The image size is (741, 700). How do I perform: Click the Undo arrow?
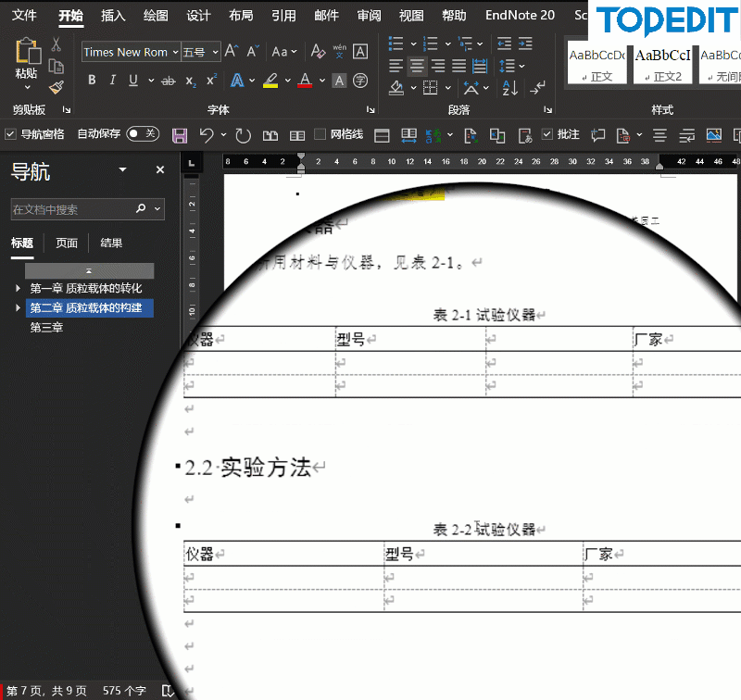(207, 135)
